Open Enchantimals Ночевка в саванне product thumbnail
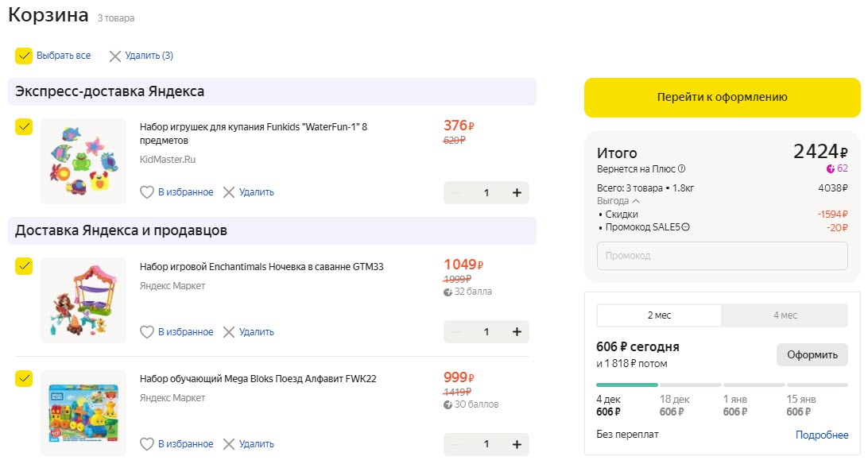The width and height of the screenshot is (868, 464). (x=83, y=300)
